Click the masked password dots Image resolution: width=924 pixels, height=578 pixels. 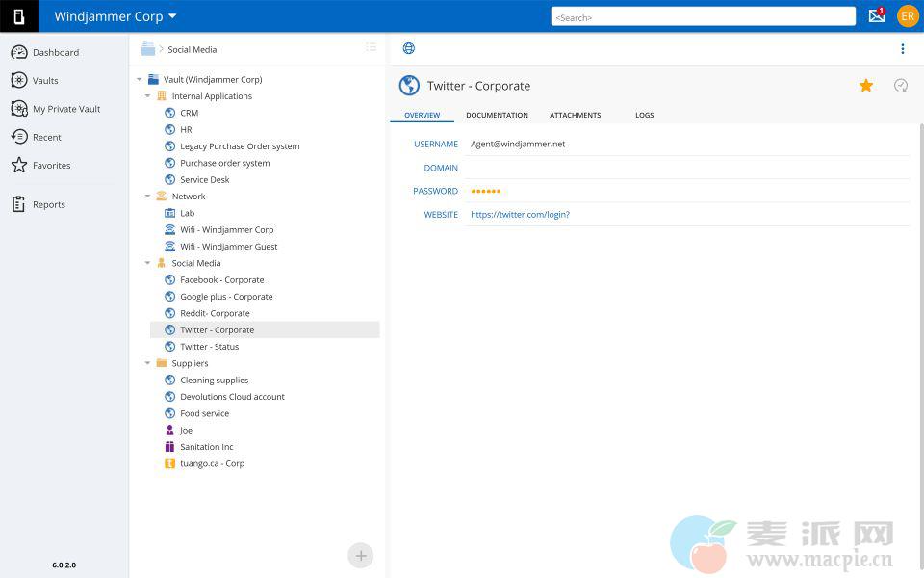click(486, 191)
